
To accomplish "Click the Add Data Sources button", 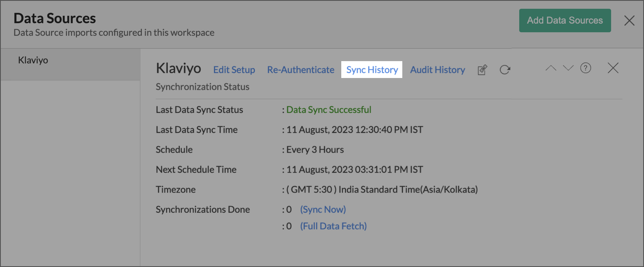I will pos(565,21).
